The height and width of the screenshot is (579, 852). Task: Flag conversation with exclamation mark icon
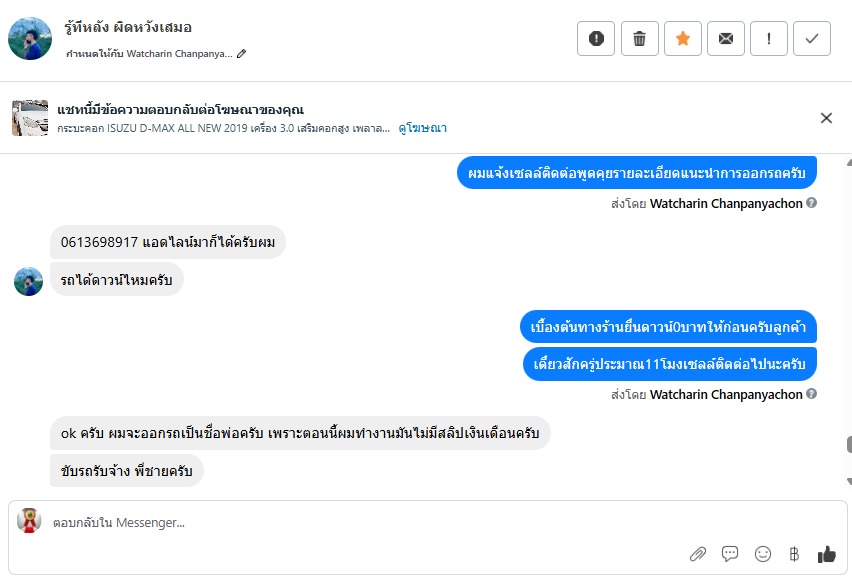769,38
